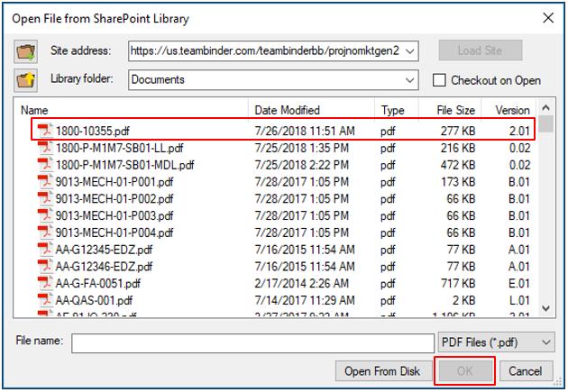
Task: Click file size 216 KB
Action: pyautogui.click(x=458, y=148)
